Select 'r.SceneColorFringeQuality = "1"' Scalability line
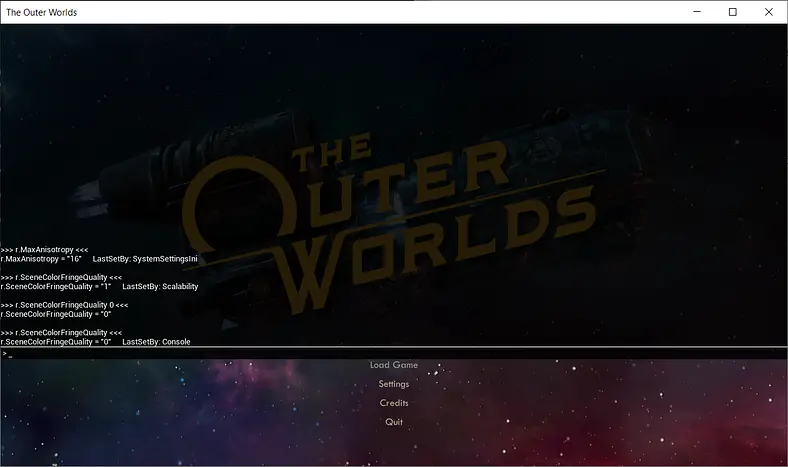 [99, 287]
